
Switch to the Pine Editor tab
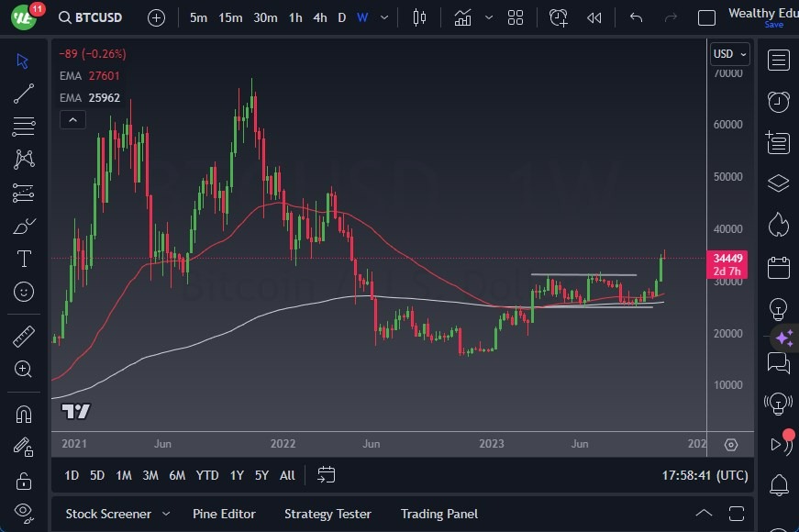click(x=224, y=514)
